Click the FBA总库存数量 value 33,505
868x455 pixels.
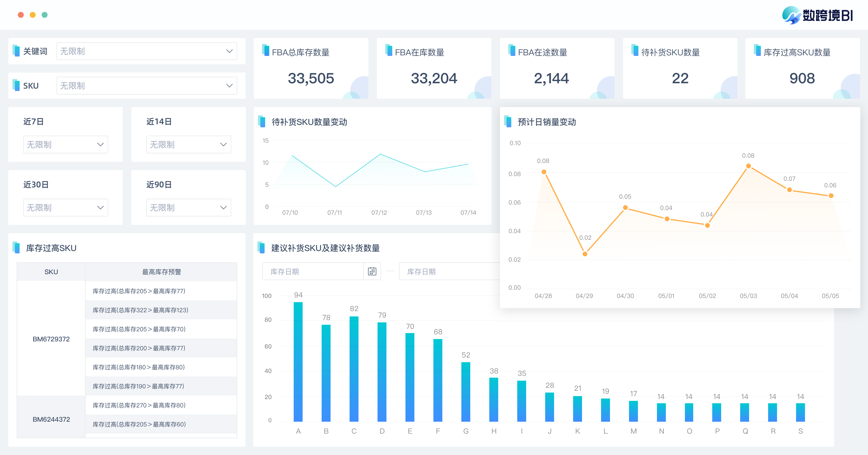coord(311,78)
